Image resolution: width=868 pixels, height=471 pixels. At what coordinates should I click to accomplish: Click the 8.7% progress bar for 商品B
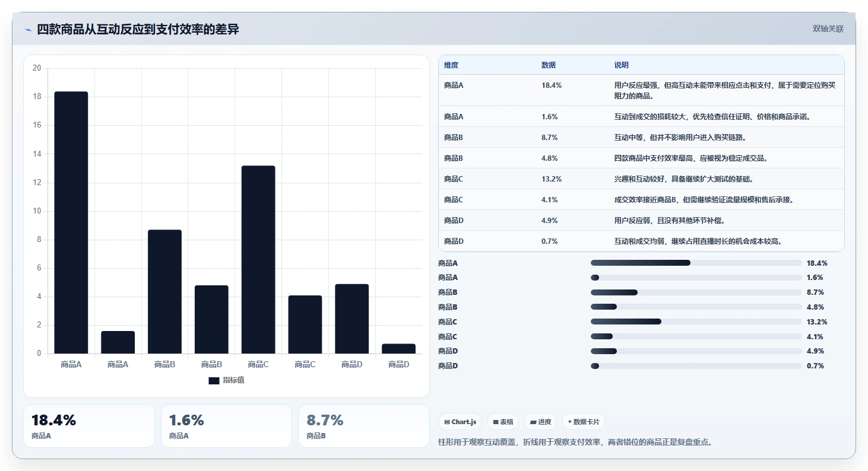tap(696, 292)
